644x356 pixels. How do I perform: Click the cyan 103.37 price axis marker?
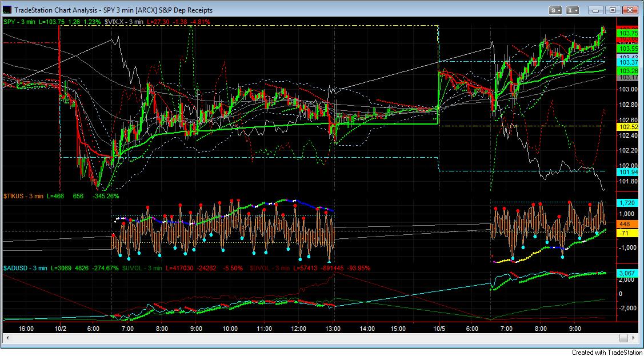[628, 62]
